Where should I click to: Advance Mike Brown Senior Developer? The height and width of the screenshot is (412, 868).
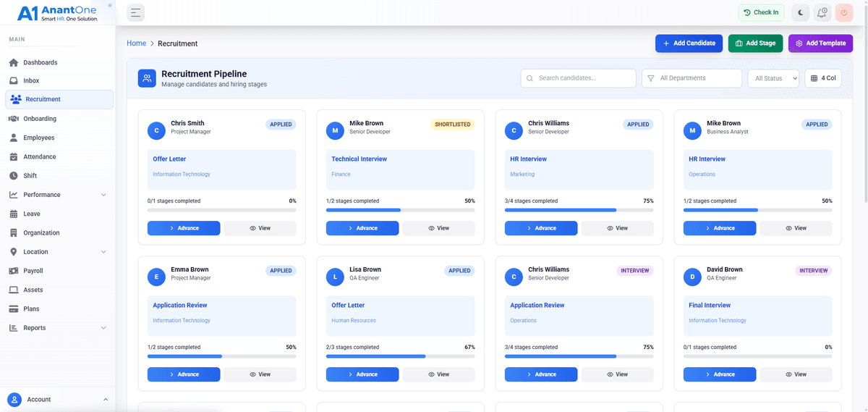click(362, 228)
